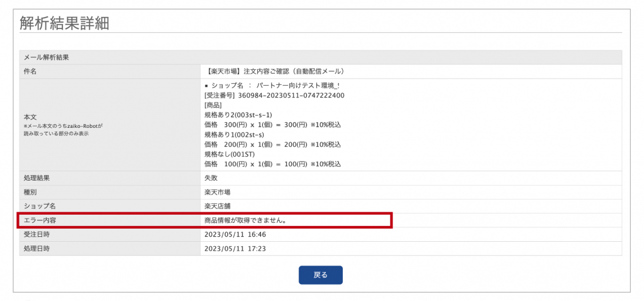
Task: Click the 受注番号 360984-20230511-0747222400 line
Action: [x=274, y=95]
